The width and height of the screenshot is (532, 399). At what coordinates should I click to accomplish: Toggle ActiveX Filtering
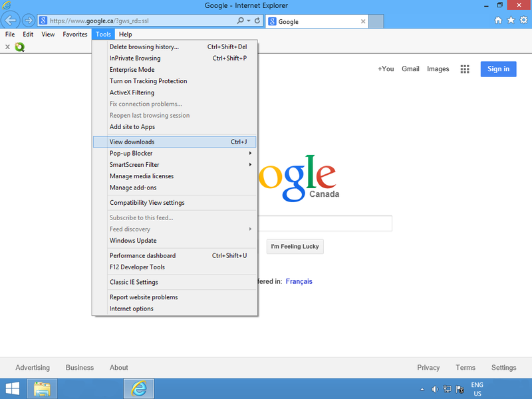tap(175, 92)
